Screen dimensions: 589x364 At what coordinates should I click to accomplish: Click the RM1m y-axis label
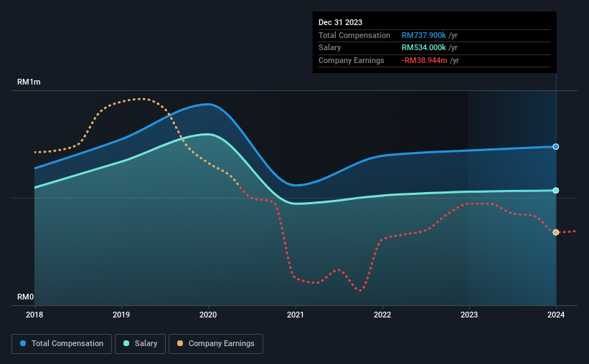coord(29,82)
